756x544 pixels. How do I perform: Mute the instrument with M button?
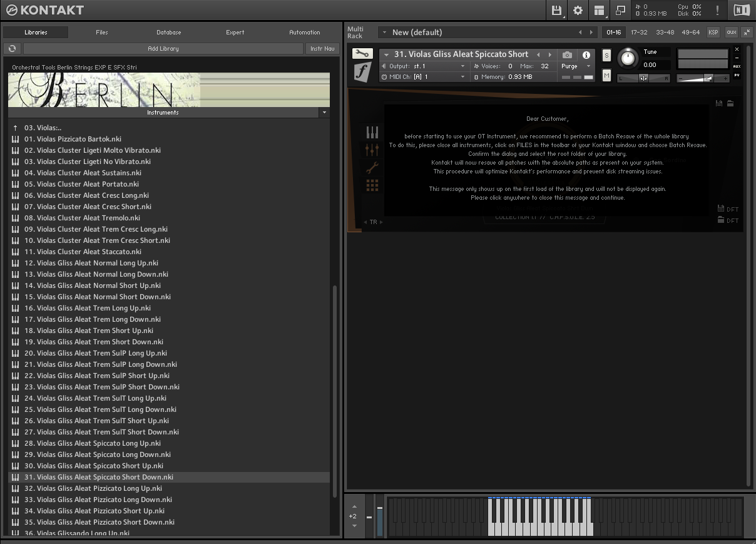click(x=606, y=75)
